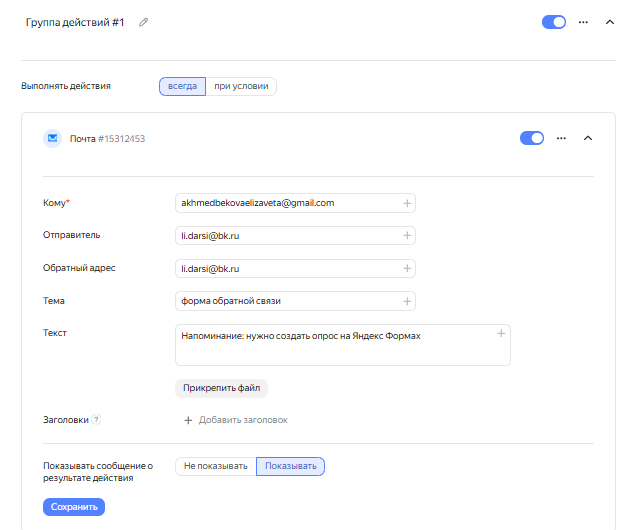This screenshot has width=632, height=530.
Task: Click the pencil icon to rename Группа действий #1
Action: pos(143,22)
